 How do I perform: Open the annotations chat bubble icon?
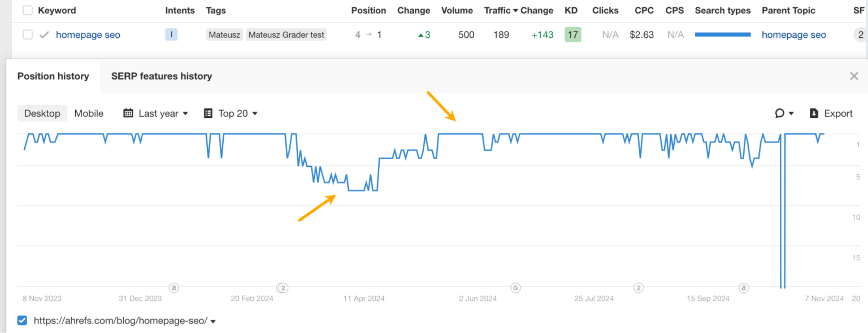pos(780,113)
